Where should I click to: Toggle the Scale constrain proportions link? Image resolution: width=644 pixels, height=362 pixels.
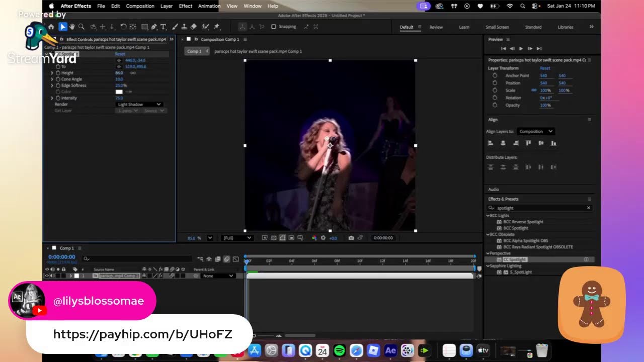[534, 90]
